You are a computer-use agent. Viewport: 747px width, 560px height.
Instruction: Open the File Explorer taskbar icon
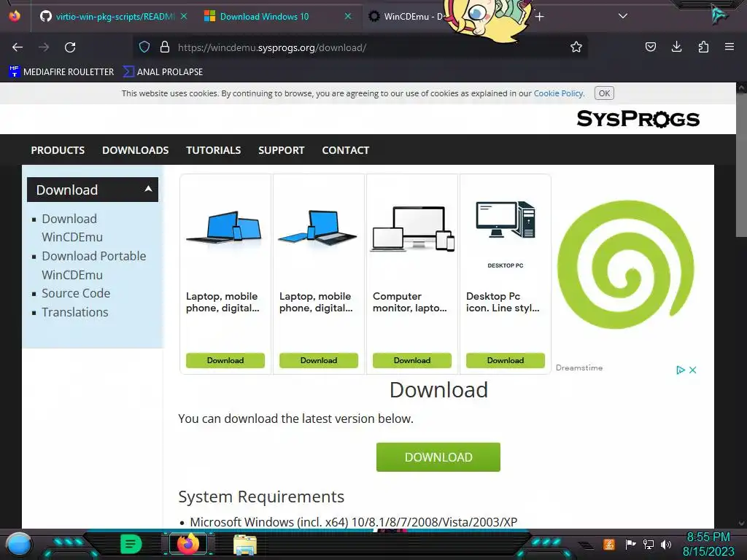tap(245, 545)
